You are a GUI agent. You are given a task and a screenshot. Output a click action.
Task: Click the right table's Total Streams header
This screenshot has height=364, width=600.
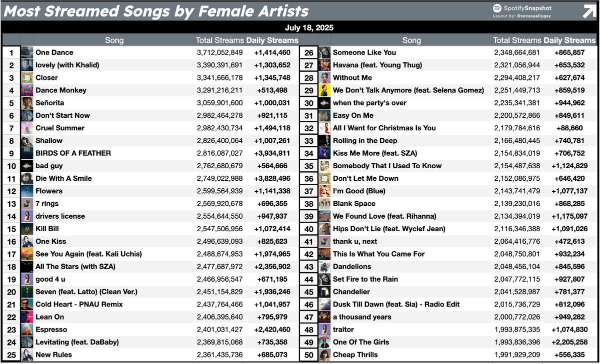[517, 40]
